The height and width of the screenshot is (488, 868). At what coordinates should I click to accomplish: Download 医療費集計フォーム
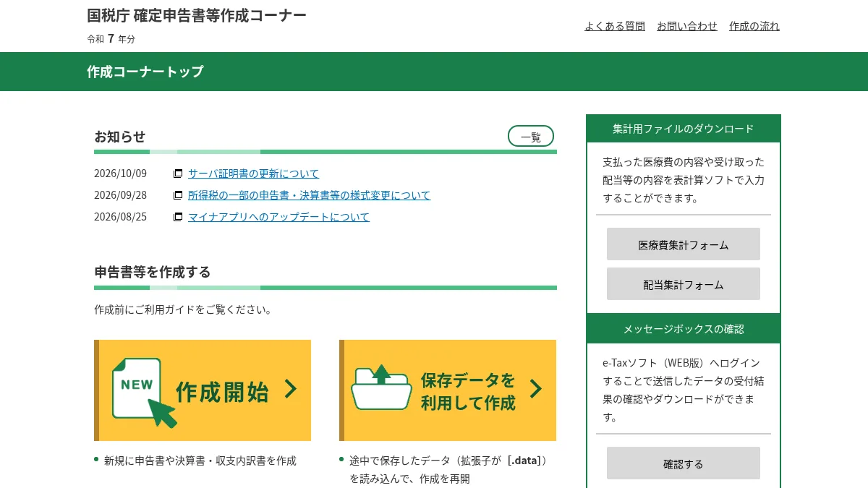tap(684, 244)
